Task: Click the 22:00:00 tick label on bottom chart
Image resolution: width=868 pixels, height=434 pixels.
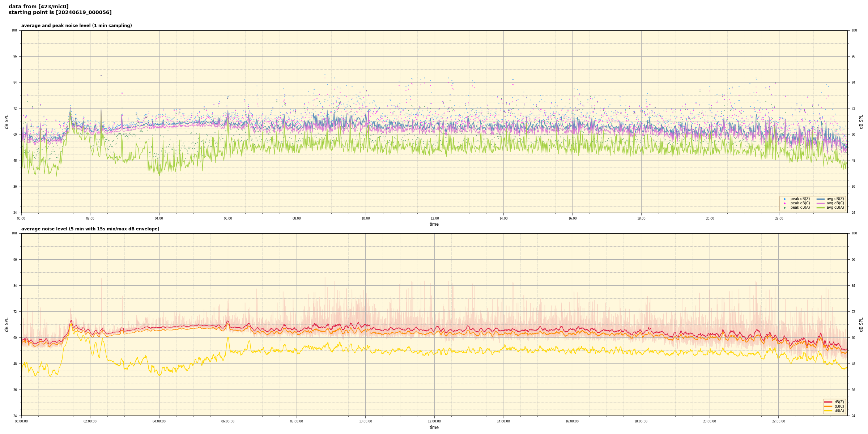Action: click(x=779, y=421)
